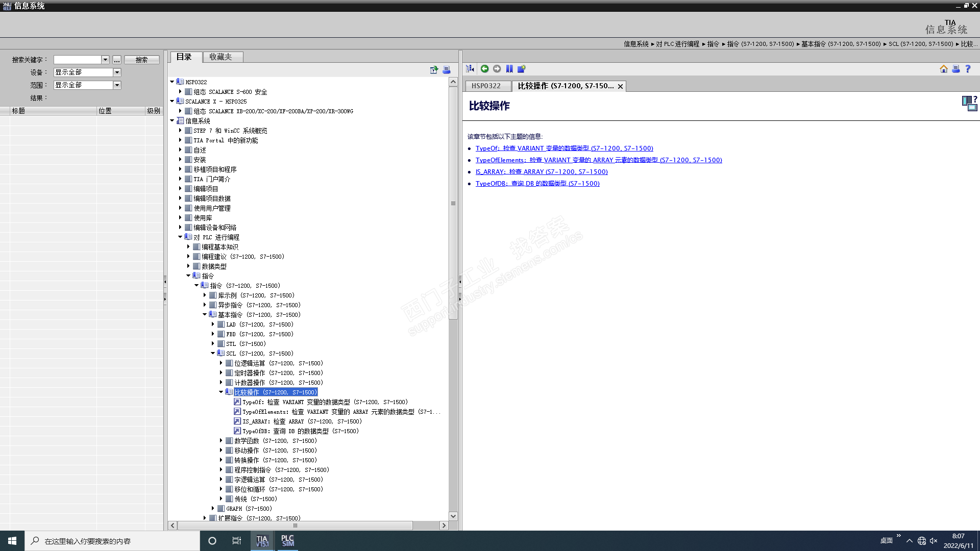Viewport: 980px width, 551px height.
Task: Click the blue bookmark icon in the toolbar
Action: [x=509, y=69]
